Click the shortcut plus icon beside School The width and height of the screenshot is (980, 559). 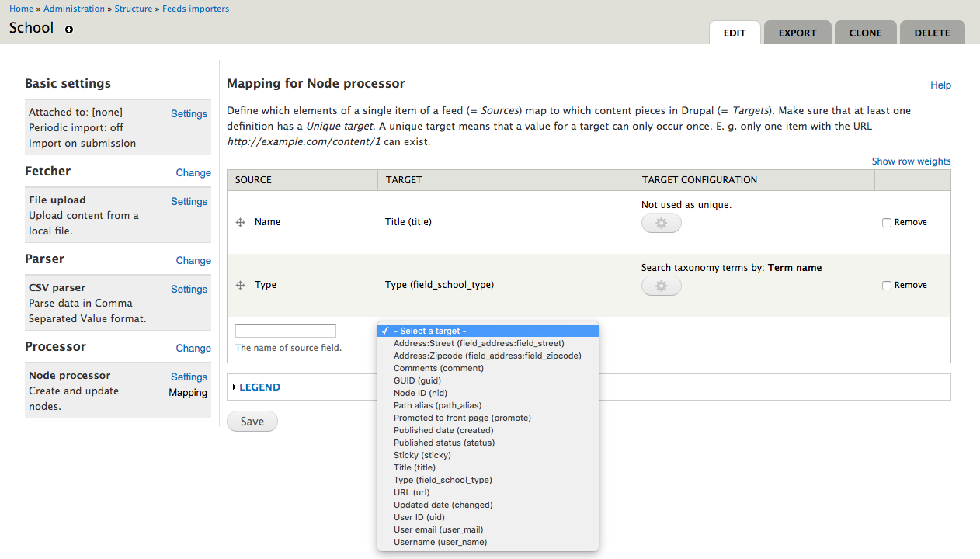click(69, 30)
